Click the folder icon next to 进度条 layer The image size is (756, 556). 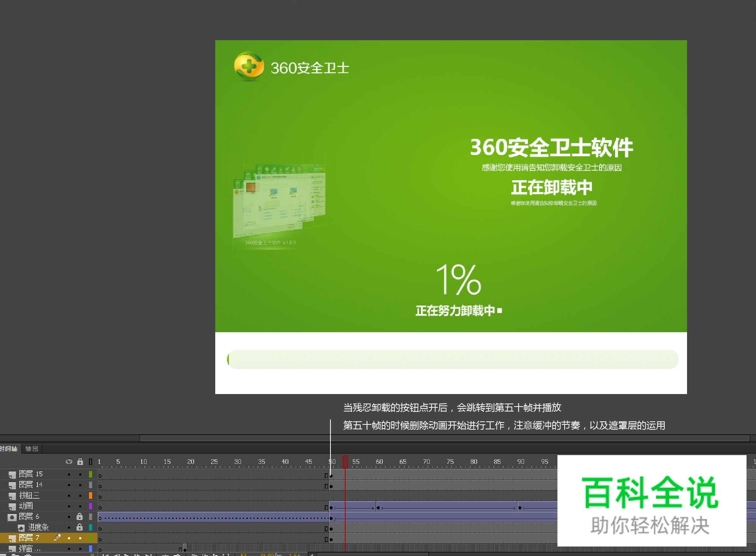click(x=21, y=528)
